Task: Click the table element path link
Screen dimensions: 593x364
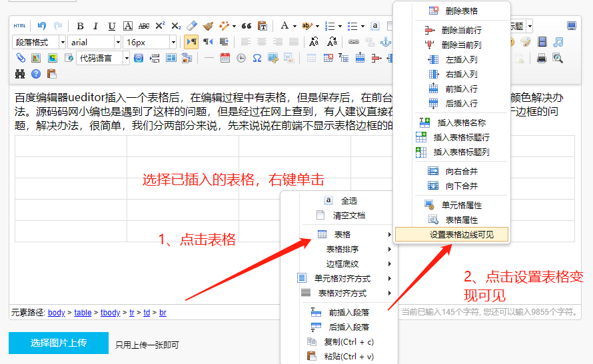Action: point(83,313)
